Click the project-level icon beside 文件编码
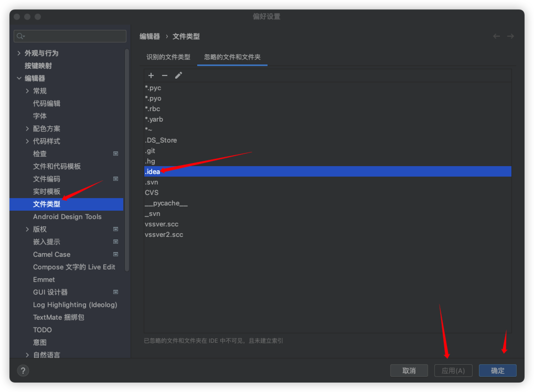Image resolution: width=534 pixels, height=392 pixels. point(115,179)
